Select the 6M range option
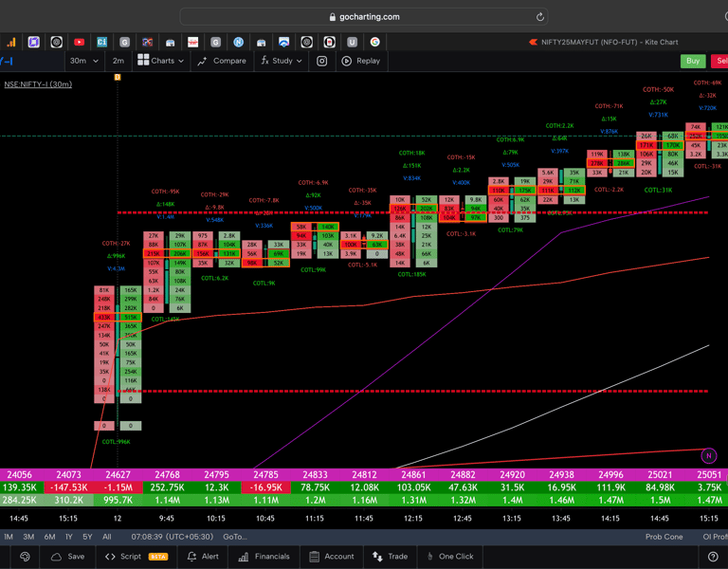Viewport: 728px width, 569px height. coord(49,537)
